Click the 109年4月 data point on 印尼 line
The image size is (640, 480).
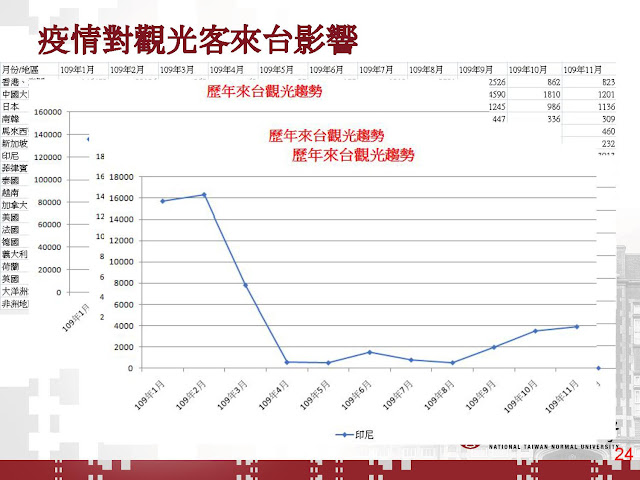pos(287,362)
